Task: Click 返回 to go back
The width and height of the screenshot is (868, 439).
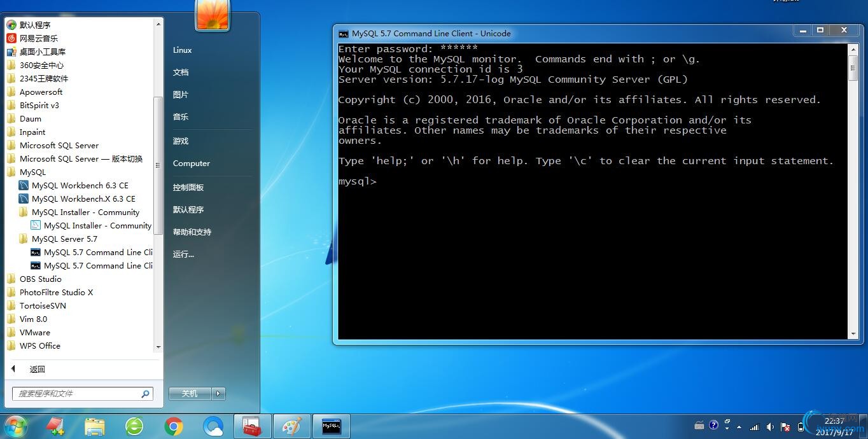Action: tap(37, 369)
